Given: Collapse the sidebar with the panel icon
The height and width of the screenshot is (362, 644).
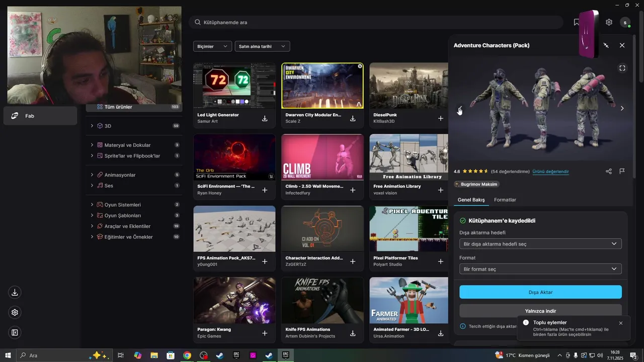Looking at the screenshot, I should [15, 332].
